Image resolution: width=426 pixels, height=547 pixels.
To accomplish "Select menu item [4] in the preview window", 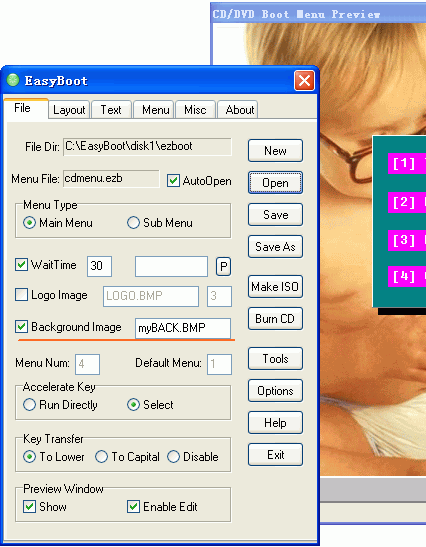I will pyautogui.click(x=407, y=276).
